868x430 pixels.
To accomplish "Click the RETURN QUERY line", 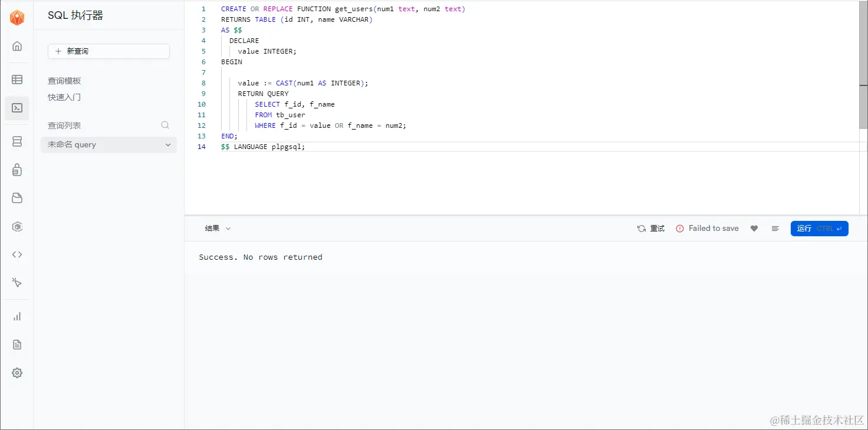I will [264, 94].
